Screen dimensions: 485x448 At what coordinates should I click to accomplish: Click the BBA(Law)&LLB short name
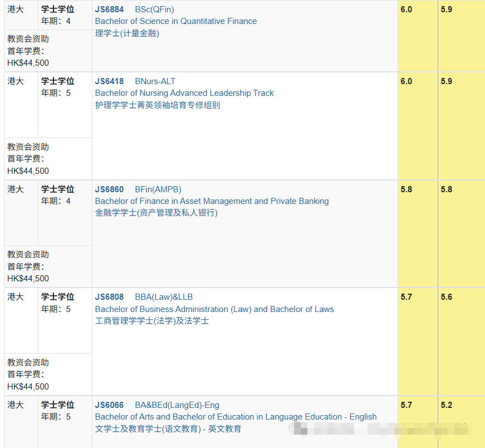point(164,297)
